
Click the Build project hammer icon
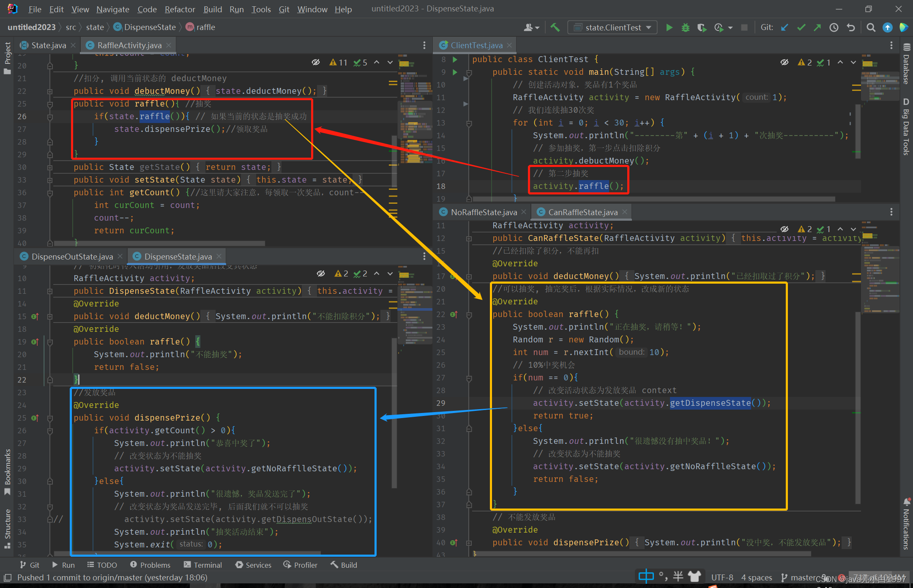[x=555, y=27]
